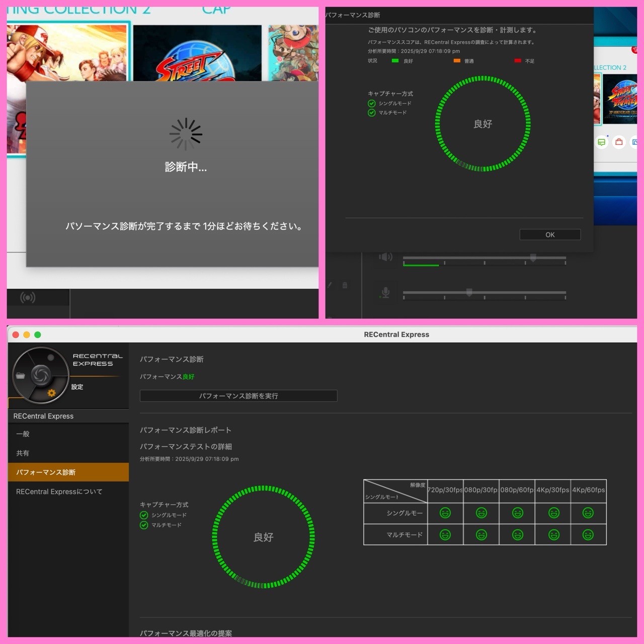Image resolution: width=644 pixels, height=644 pixels.
Task: Click the マルチモード 4Kp/60fps smiley result
Action: pos(588,535)
